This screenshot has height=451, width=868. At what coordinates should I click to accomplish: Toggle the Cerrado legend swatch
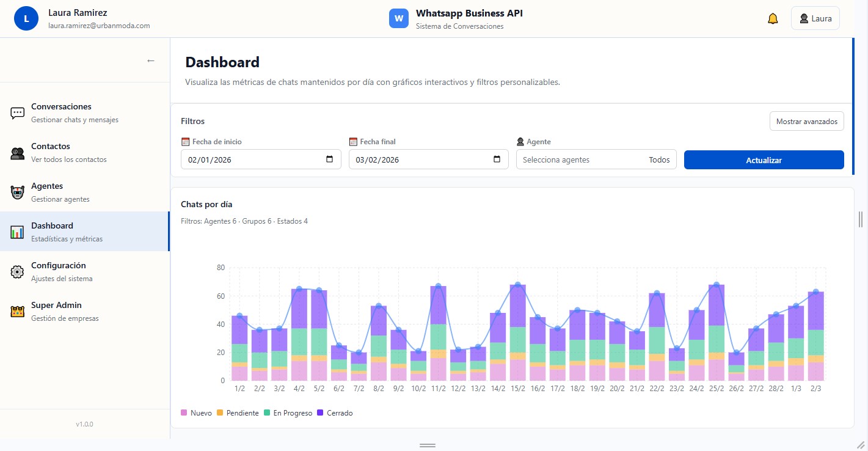[320, 413]
